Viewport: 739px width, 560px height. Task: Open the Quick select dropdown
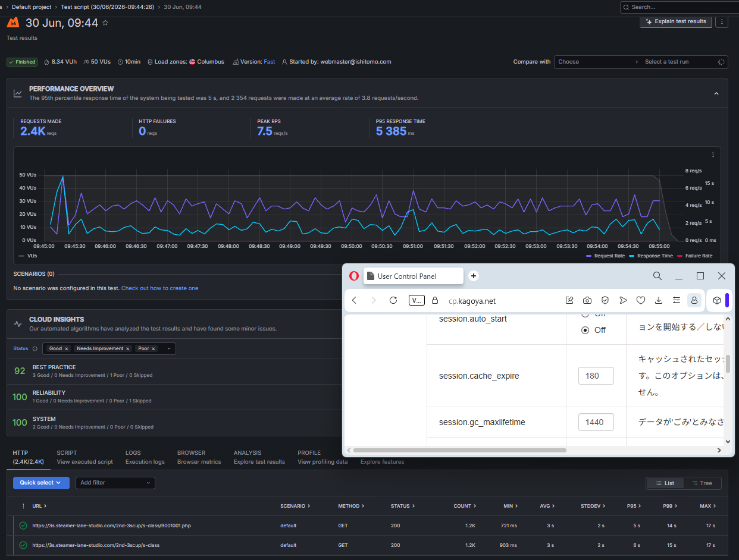(41, 483)
